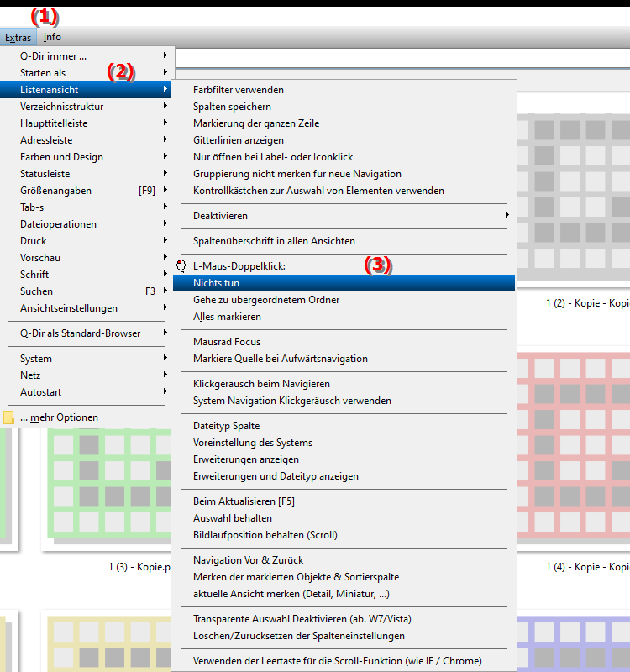Enable 'Markierung der ganzen Zeile'
Viewport: 630px width, 672px height.
pos(344,123)
